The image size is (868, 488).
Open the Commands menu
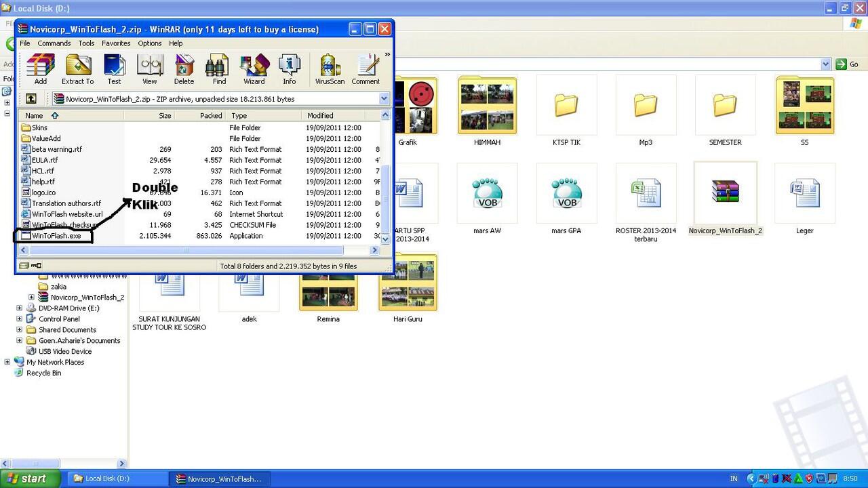click(x=54, y=43)
